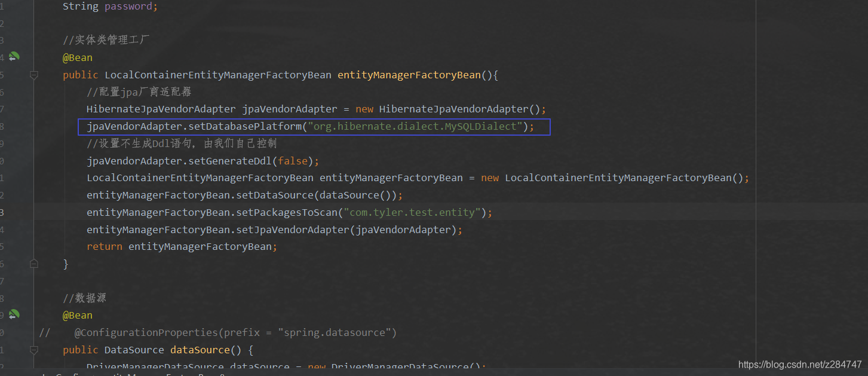Click the string "org.hibernate.dialect.MySQLDialect"

[x=415, y=126]
